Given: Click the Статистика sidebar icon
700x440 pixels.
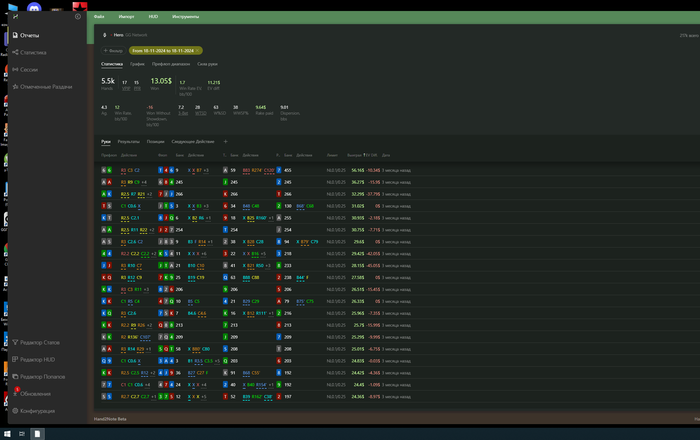Looking at the screenshot, I should point(14,52).
